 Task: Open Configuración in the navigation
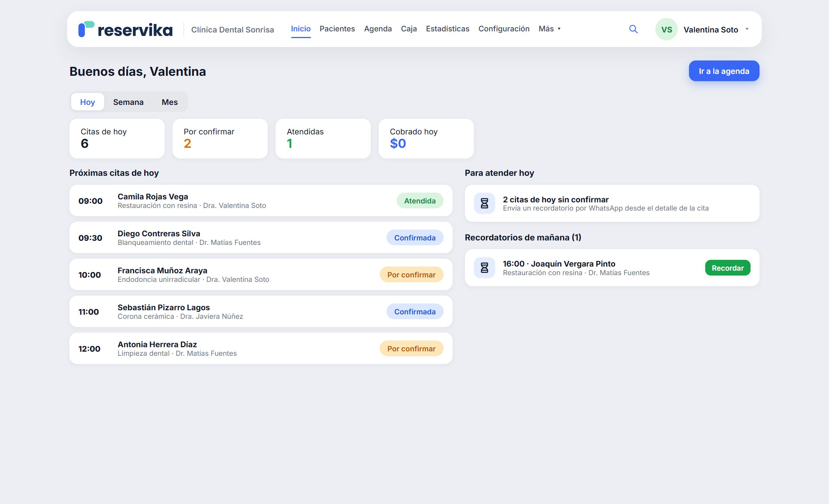tap(504, 29)
